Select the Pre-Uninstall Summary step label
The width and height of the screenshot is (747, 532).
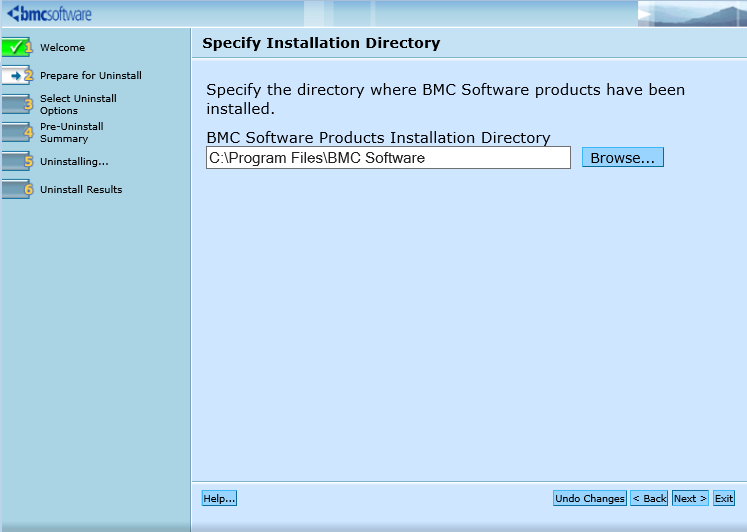(x=71, y=132)
